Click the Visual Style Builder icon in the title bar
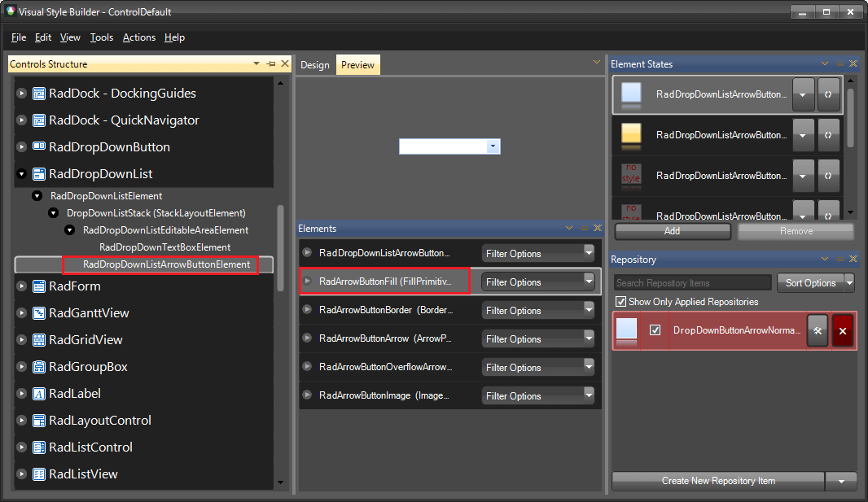 [x=9, y=11]
